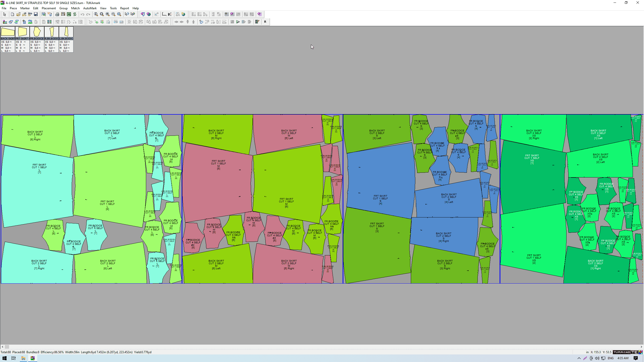This screenshot has height=362, width=644.
Task: Click the horizontal scrollbar right arrow
Action: (641, 347)
